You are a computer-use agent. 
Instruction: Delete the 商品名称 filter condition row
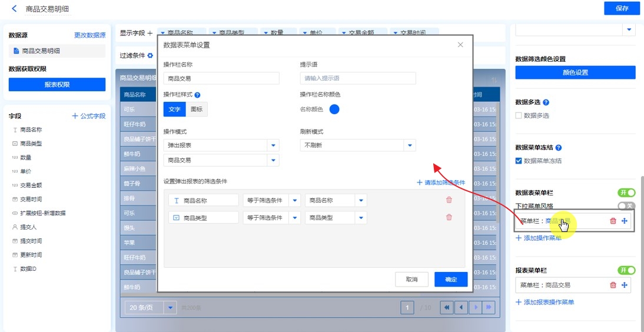coord(449,200)
